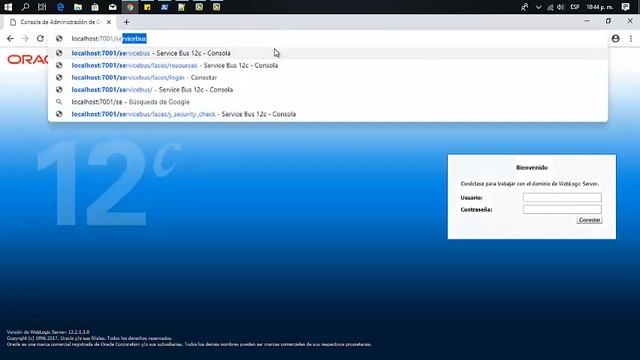Reload the current page
The width and height of the screenshot is (640, 360).
coord(40,38)
